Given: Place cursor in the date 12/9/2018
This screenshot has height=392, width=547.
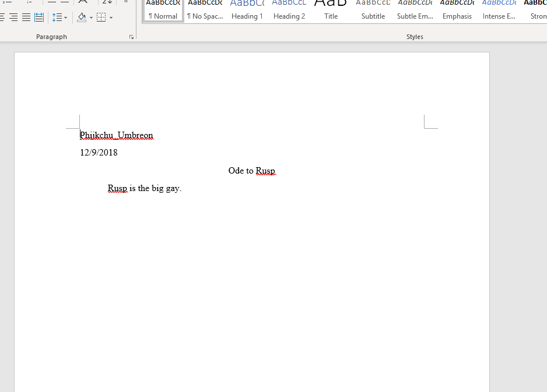Looking at the screenshot, I should pos(99,153).
